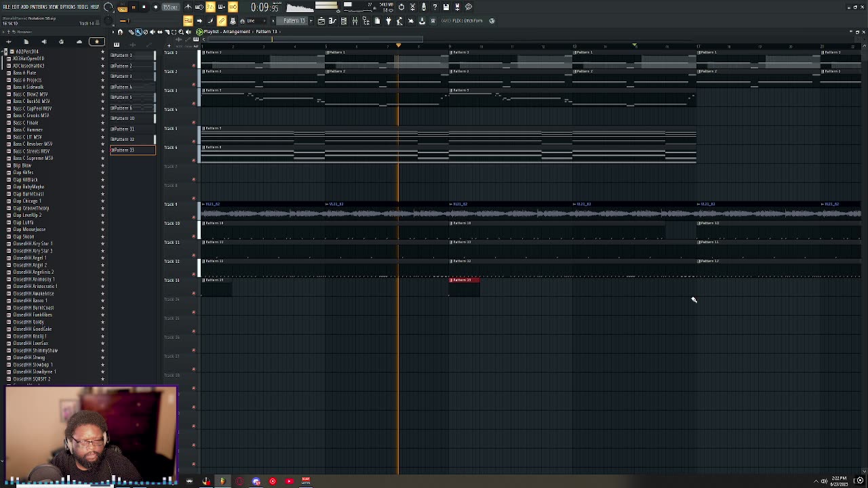
Task: Open the OPTIONS menu
Action: [x=68, y=7]
